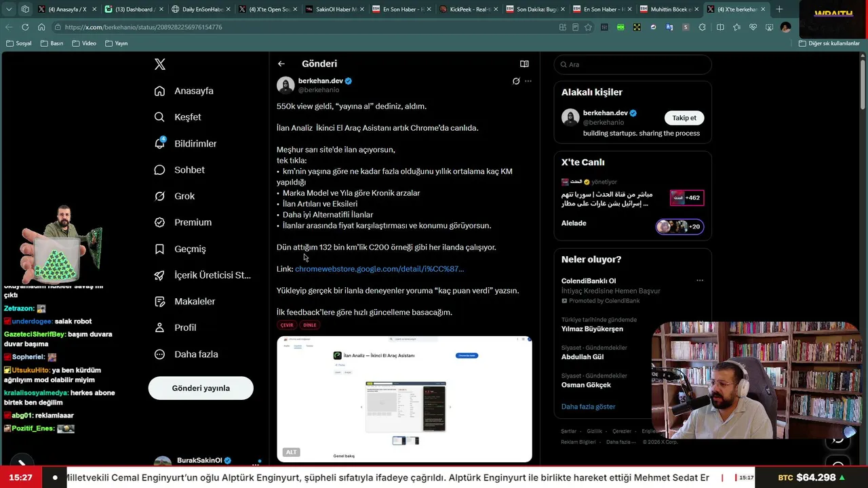868x488 pixels.
Task: Click the DİNLE listen button
Action: tap(310, 325)
